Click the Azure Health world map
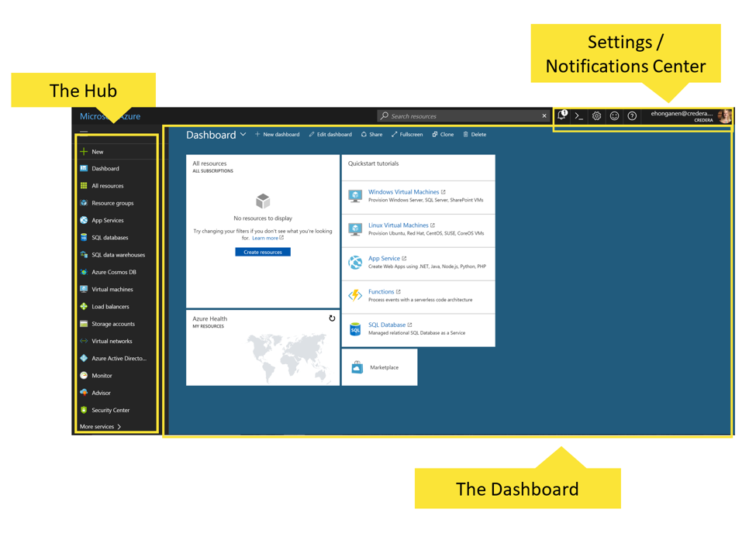This screenshot has height=533, width=756. [x=288, y=358]
